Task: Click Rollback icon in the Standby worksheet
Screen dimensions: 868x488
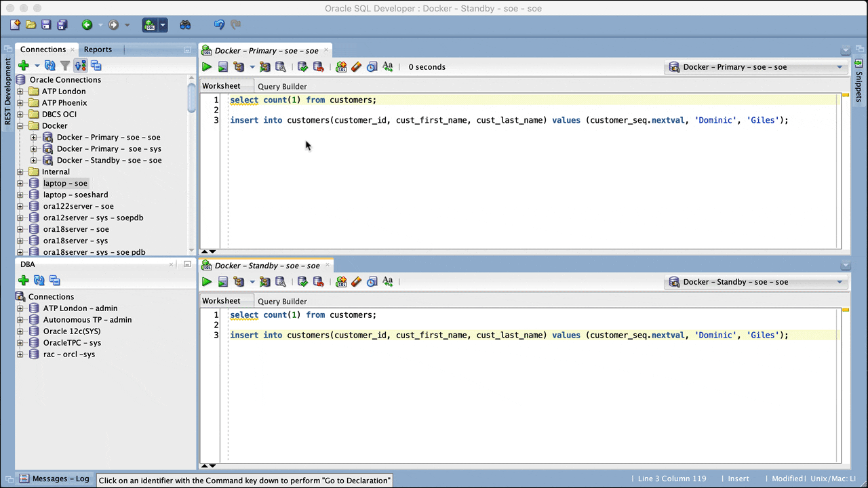Action: (x=318, y=282)
